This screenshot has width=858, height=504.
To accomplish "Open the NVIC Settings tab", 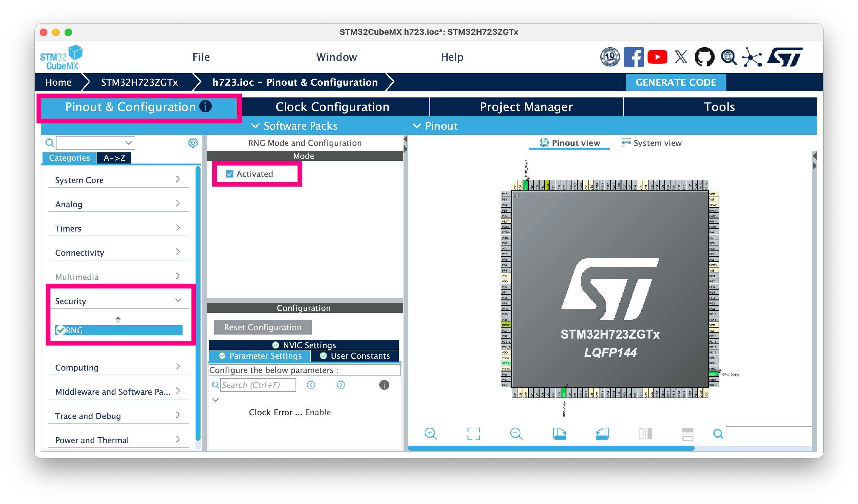I will pyautogui.click(x=304, y=345).
